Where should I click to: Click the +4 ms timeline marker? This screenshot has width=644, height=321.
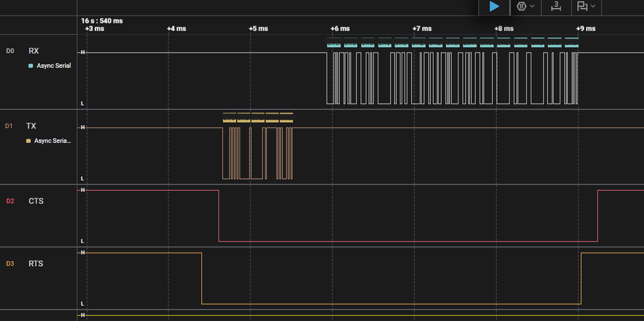tap(176, 28)
